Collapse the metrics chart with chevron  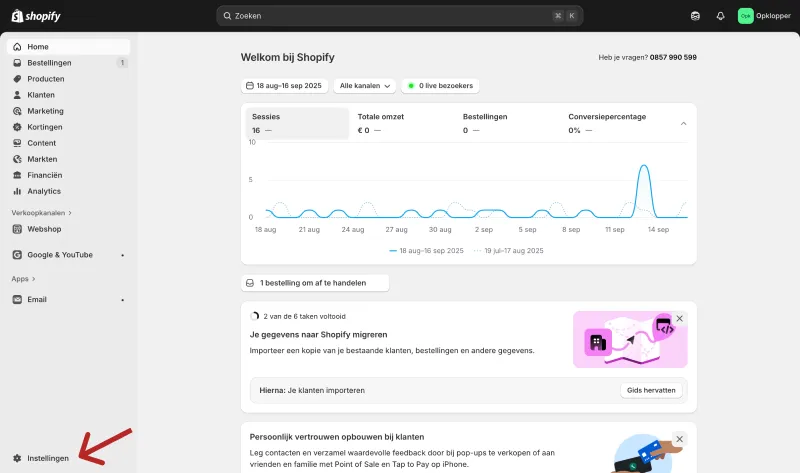683,123
